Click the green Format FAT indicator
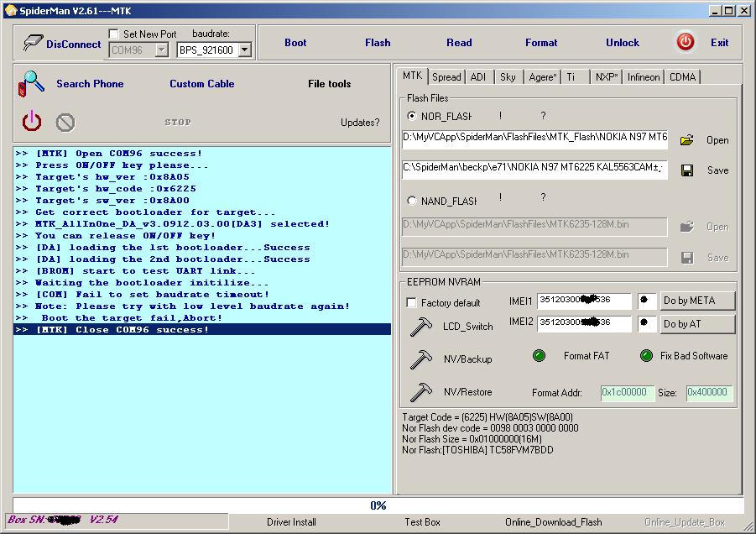Viewport: 756px width, 534px height. point(539,355)
